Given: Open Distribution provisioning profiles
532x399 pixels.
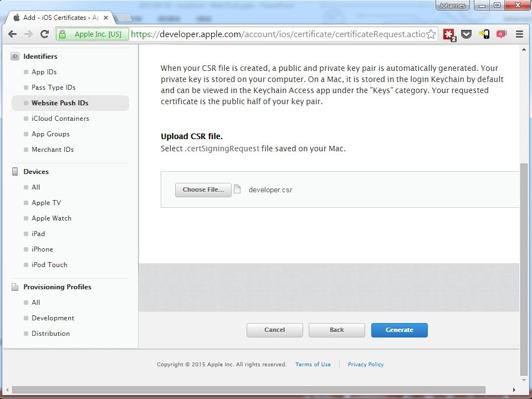Looking at the screenshot, I should click(x=50, y=334).
